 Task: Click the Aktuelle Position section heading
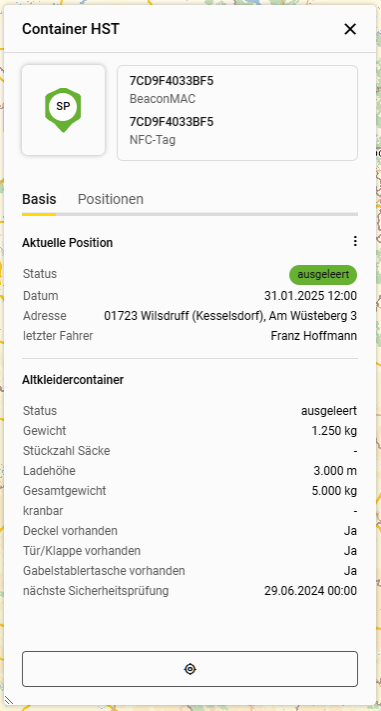(68, 243)
